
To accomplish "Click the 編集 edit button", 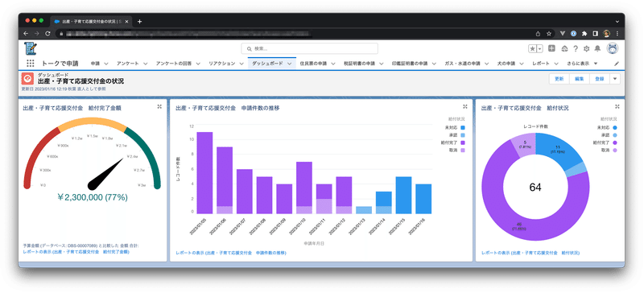I will [x=580, y=79].
